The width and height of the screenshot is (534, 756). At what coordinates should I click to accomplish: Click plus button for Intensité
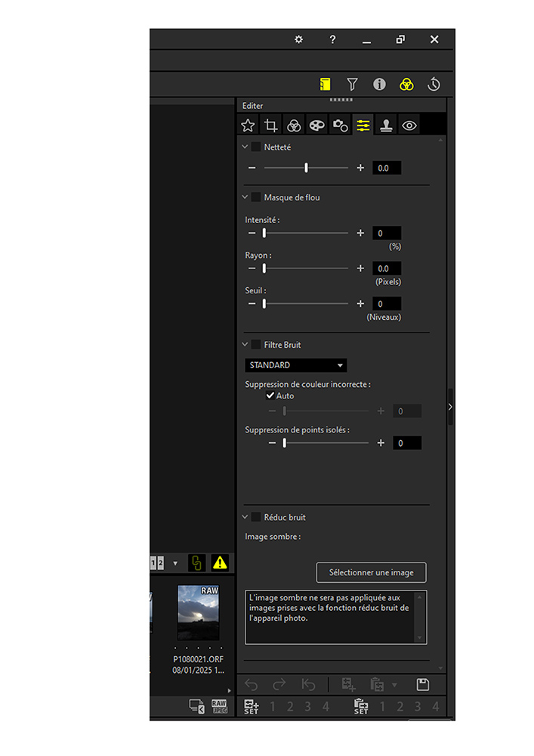pyautogui.click(x=360, y=233)
